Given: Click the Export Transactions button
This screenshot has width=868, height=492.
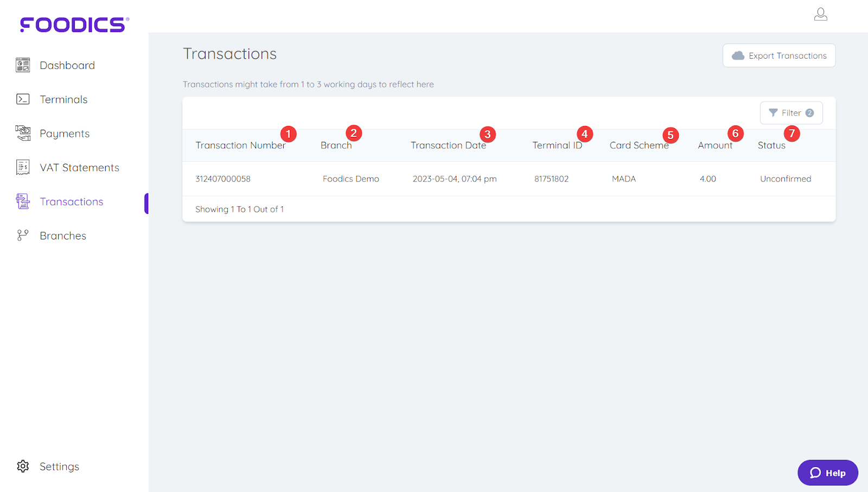Looking at the screenshot, I should [779, 55].
